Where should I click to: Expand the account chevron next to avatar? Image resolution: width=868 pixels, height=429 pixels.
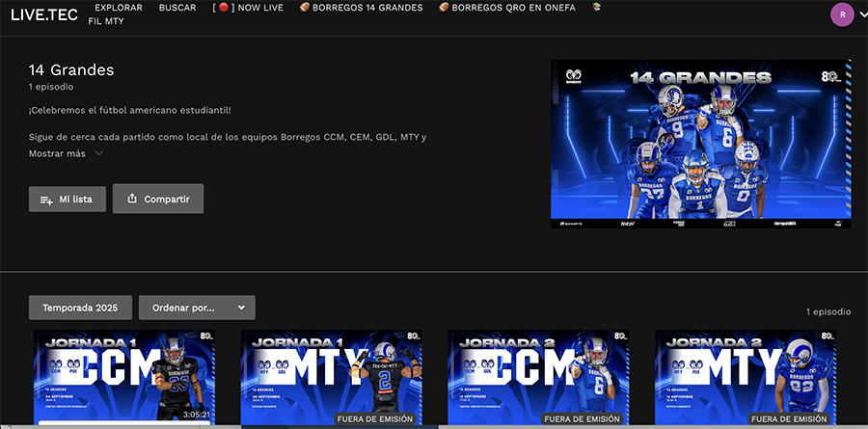(x=862, y=14)
